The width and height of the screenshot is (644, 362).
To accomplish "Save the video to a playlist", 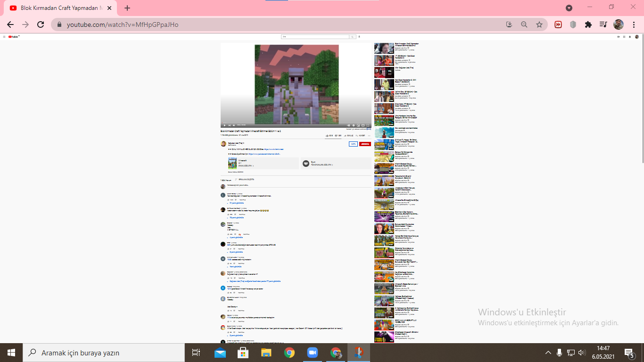I will pos(361,135).
